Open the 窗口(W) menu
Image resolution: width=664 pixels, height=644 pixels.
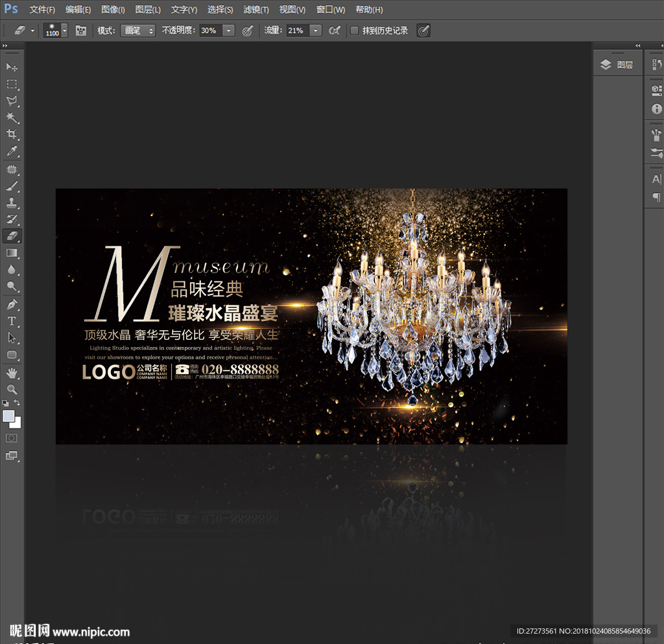tap(331, 9)
